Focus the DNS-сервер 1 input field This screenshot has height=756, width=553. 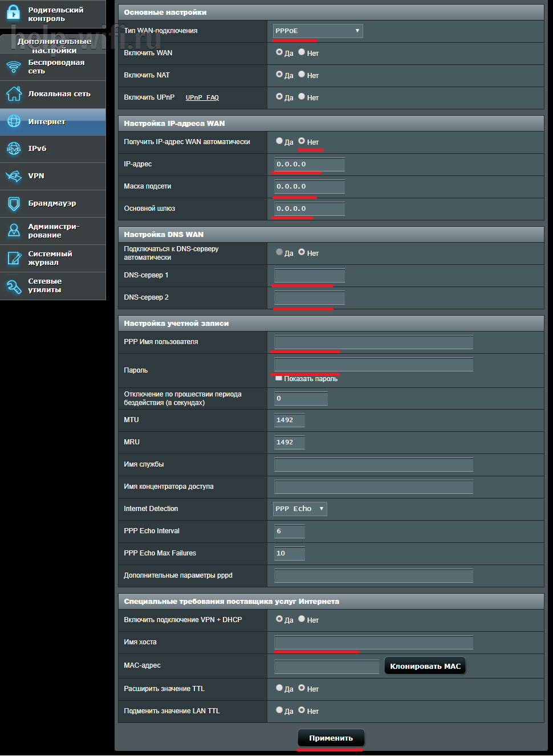coord(310,276)
